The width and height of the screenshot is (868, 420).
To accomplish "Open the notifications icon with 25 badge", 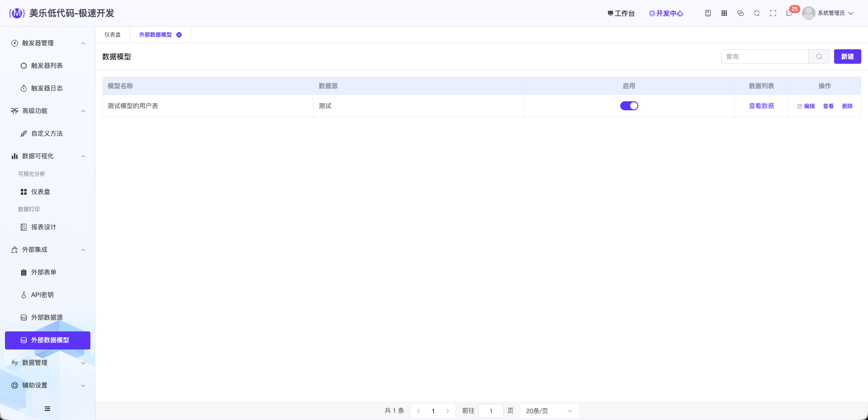I will pyautogui.click(x=789, y=13).
